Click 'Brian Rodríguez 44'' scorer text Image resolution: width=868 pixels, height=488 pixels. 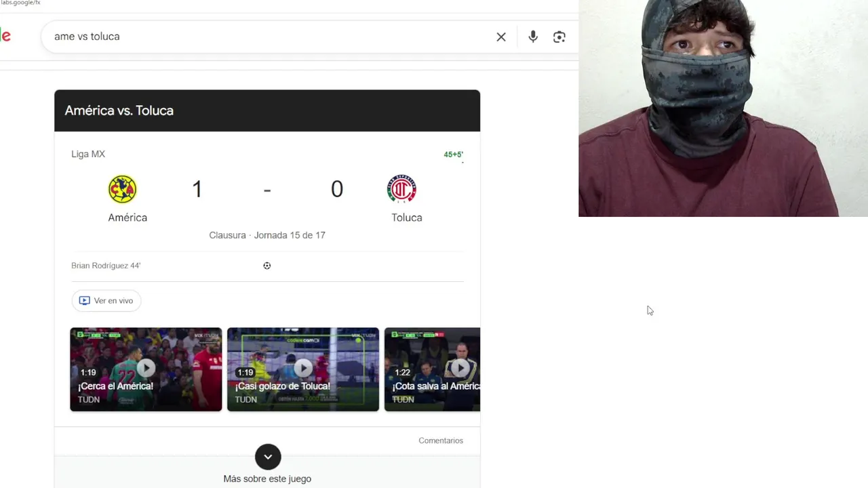point(106,266)
